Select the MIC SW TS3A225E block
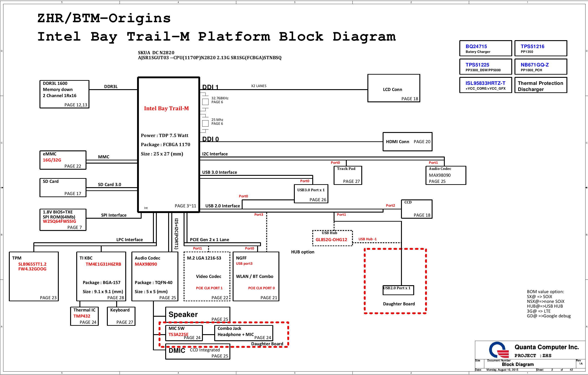Image resolution: width=588 pixels, height=375 pixels. [184, 333]
